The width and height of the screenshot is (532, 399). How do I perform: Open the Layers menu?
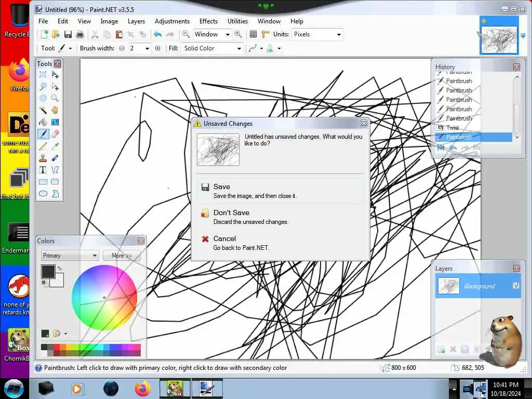point(136,21)
